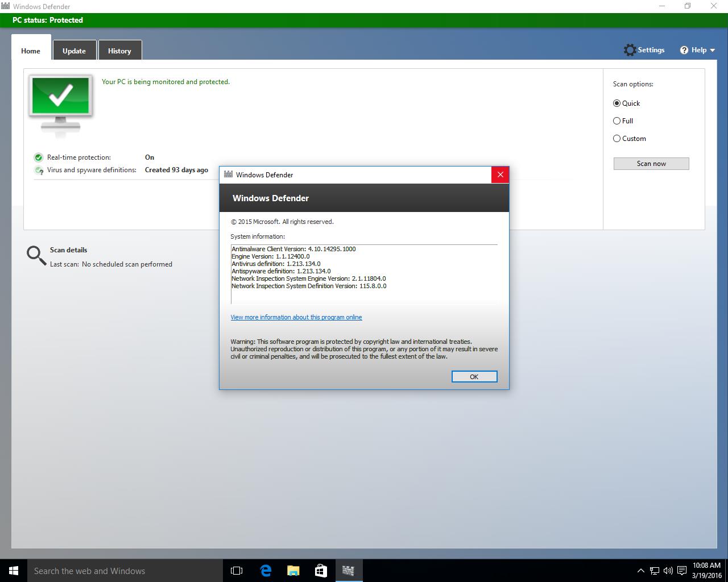Click the Scan details magnifier icon
This screenshot has width=728, height=582.
click(36, 255)
